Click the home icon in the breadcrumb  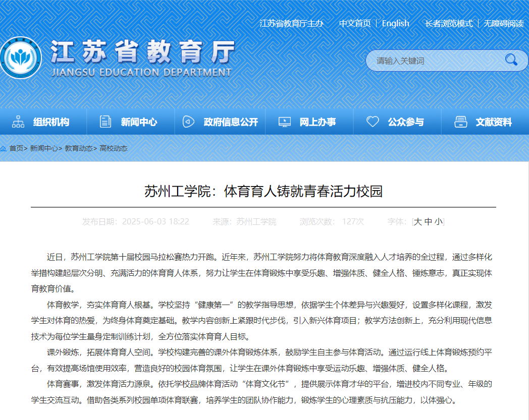coord(4,148)
